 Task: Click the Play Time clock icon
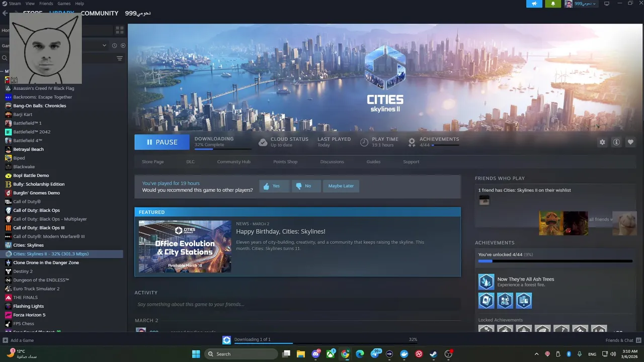click(364, 142)
